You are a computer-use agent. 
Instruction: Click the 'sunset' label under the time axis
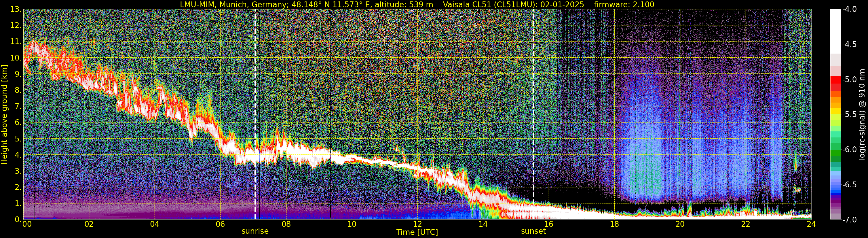click(x=533, y=231)
